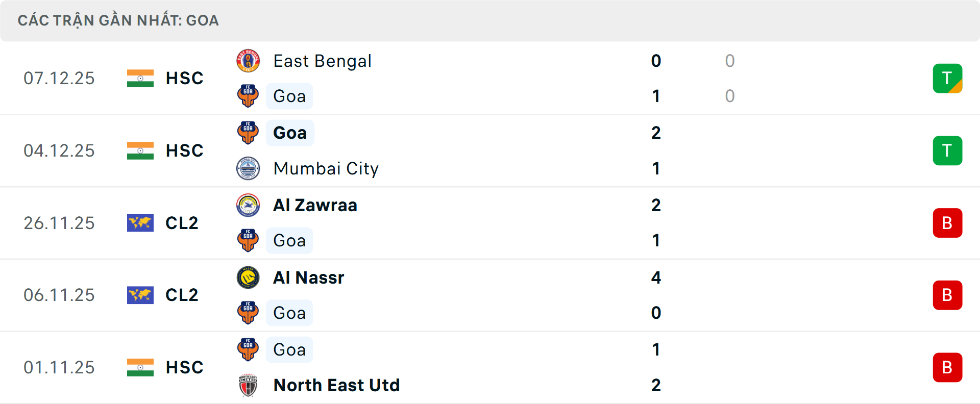Click the 26.11.25 match date
980x404 pixels.
(59, 223)
